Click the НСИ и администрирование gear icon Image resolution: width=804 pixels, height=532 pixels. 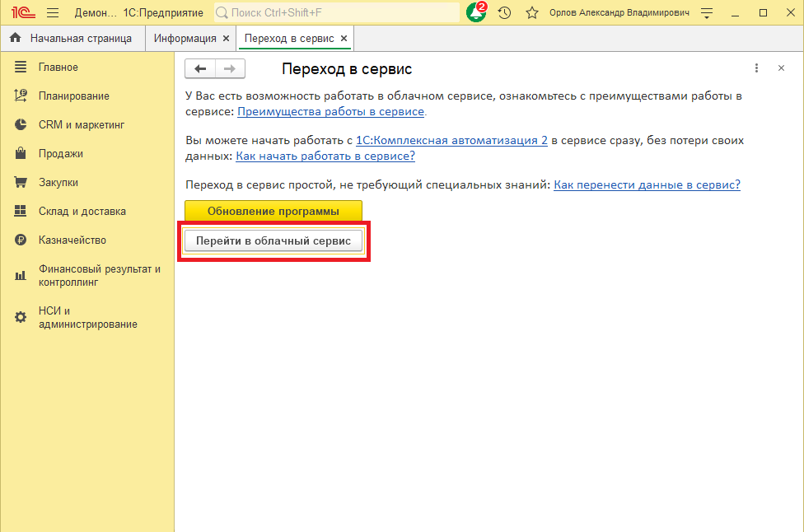point(21,317)
